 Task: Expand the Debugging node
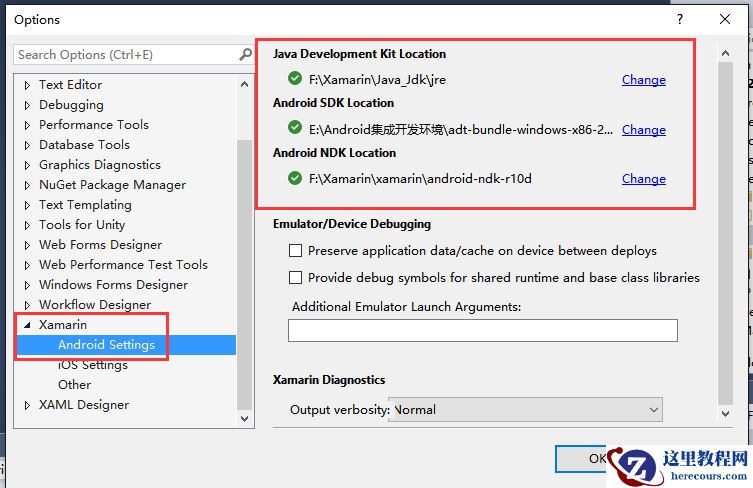27,105
